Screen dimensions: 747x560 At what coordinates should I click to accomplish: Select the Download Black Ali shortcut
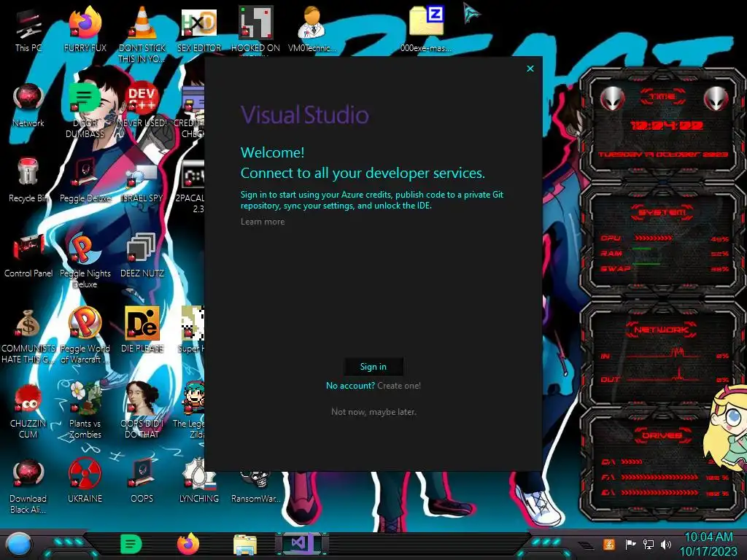pyautogui.click(x=28, y=486)
